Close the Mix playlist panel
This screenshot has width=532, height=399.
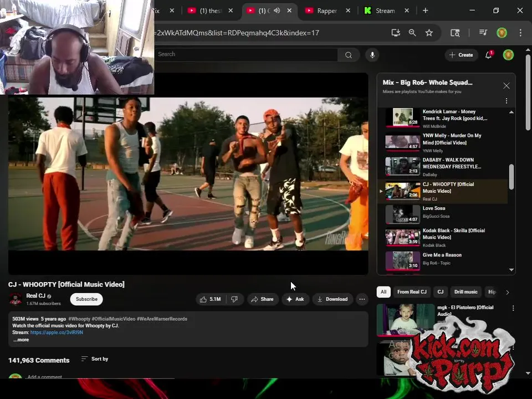[506, 86]
